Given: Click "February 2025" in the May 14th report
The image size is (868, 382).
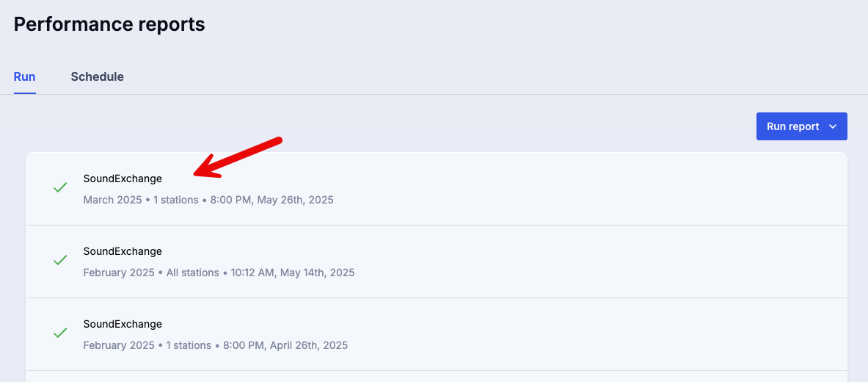Looking at the screenshot, I should [119, 273].
